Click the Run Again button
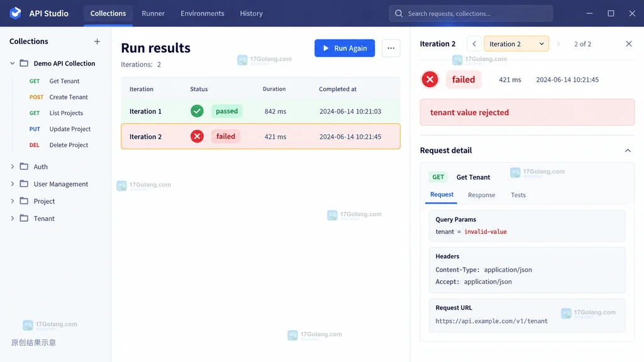The height and width of the screenshot is (362, 644). coord(345,48)
